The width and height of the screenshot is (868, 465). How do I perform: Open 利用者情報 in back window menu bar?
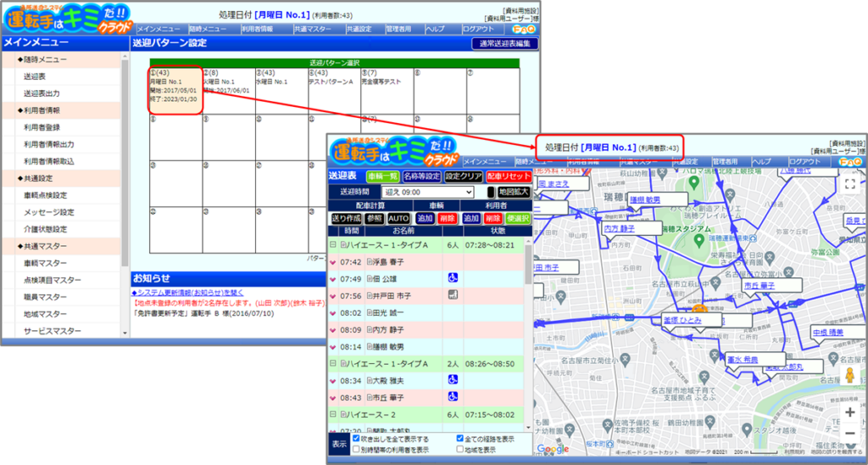[x=258, y=30]
